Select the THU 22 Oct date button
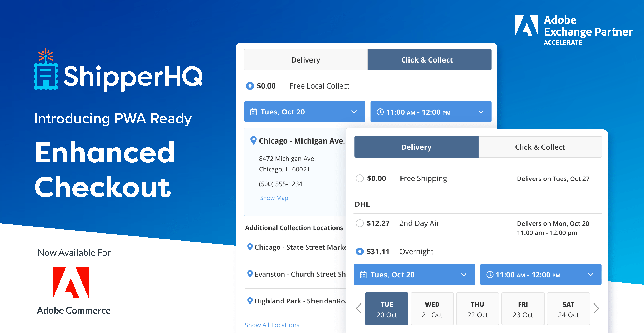The image size is (644, 333). click(477, 309)
